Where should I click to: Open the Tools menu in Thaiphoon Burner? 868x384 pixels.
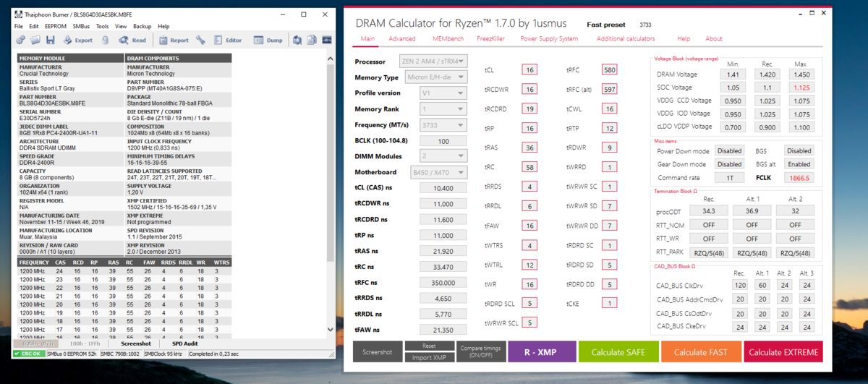[103, 26]
